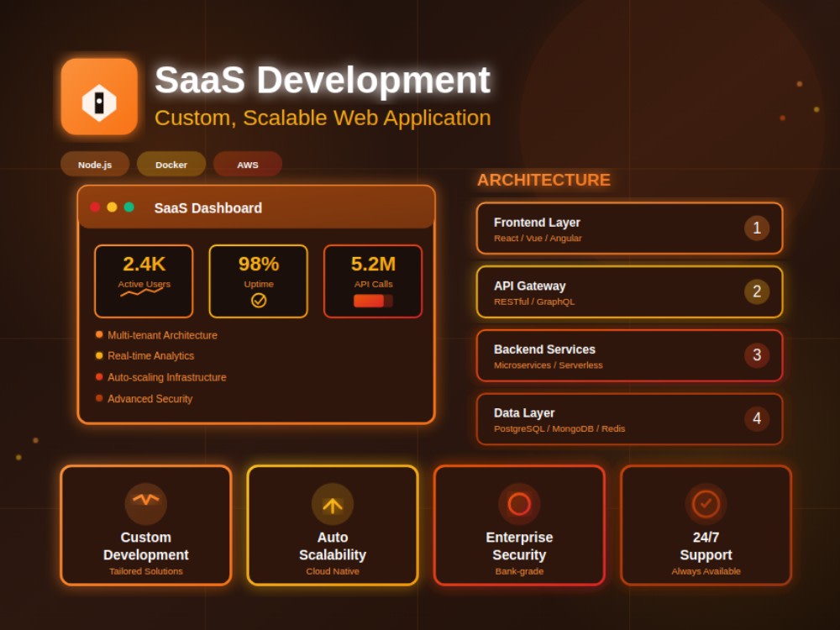Open the Custom Development feature card
840x630 pixels.
pos(145,525)
